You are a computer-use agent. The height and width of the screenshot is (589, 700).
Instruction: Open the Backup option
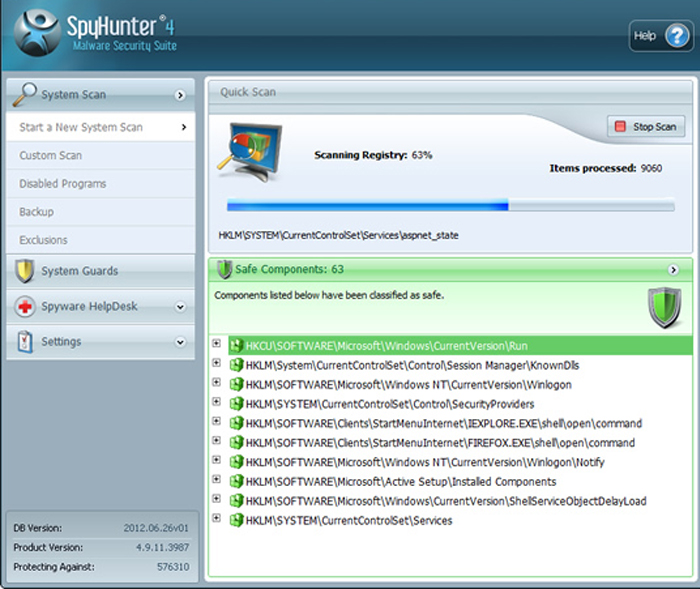[x=100, y=212]
